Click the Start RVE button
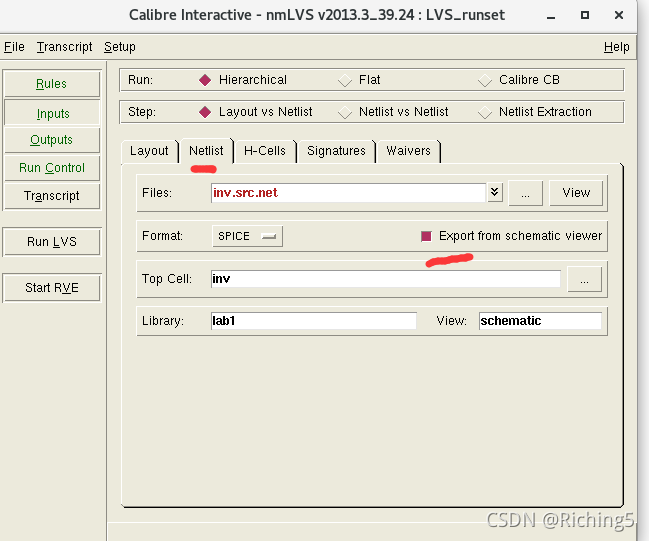 pos(52,288)
